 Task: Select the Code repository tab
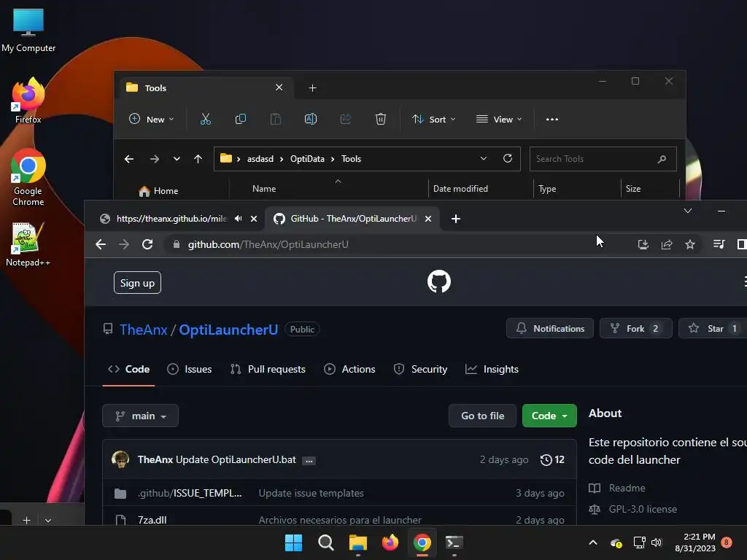pyautogui.click(x=128, y=369)
